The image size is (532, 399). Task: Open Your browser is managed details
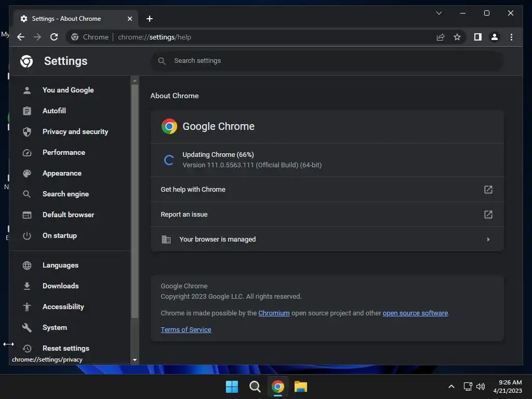click(x=327, y=239)
